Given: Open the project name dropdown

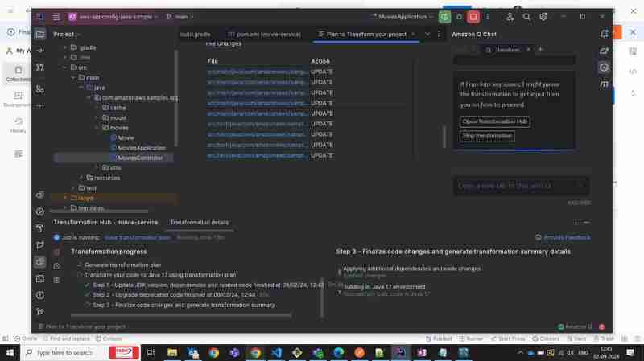Looking at the screenshot, I should pyautogui.click(x=114, y=17).
